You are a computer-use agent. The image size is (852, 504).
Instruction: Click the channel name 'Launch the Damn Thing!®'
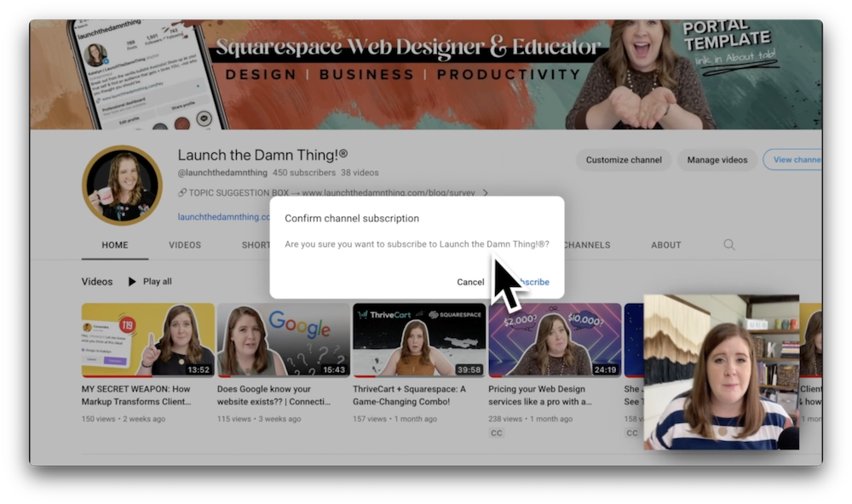(262, 155)
